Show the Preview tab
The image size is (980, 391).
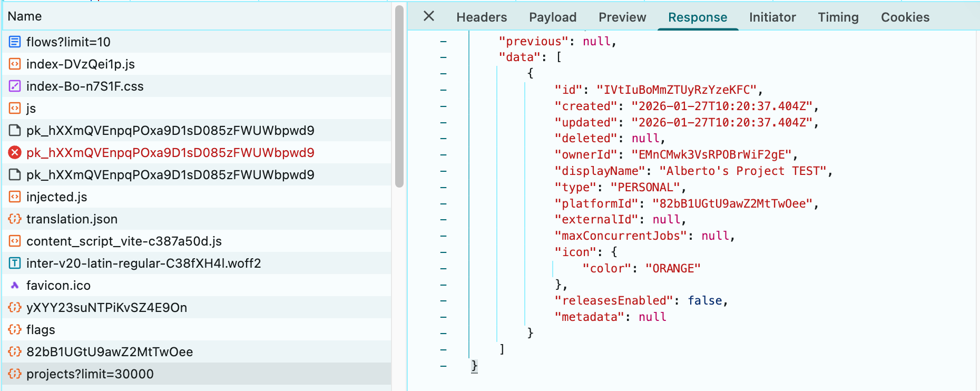click(622, 17)
